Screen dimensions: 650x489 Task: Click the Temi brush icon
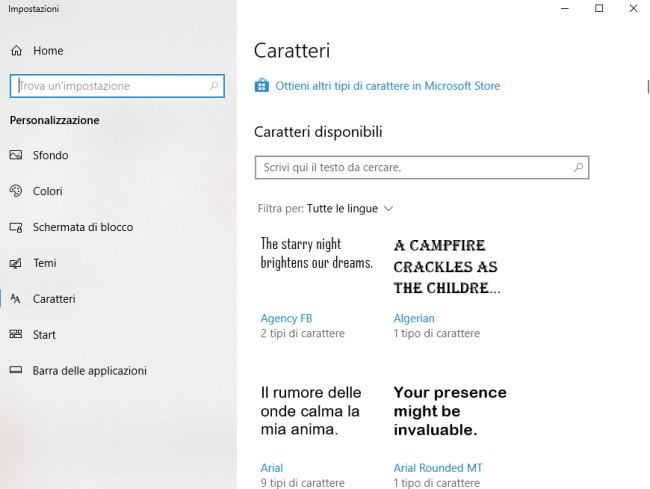[x=16, y=263]
